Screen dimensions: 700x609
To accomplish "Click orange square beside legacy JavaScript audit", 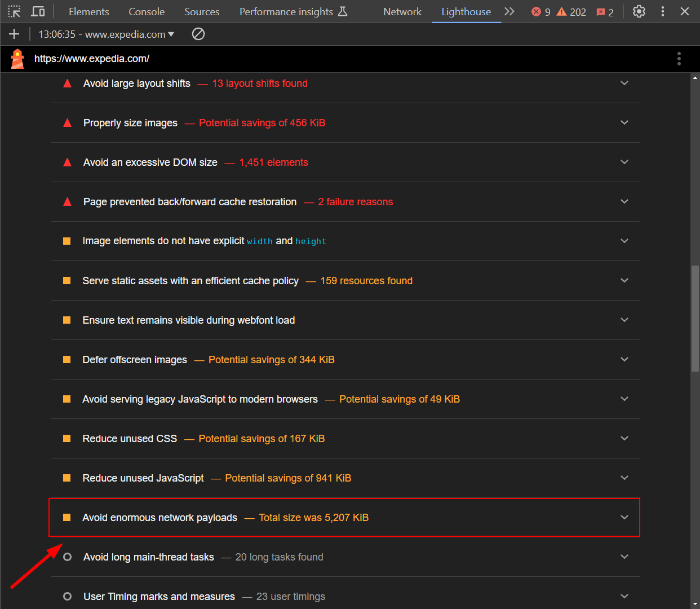I will 67,399.
